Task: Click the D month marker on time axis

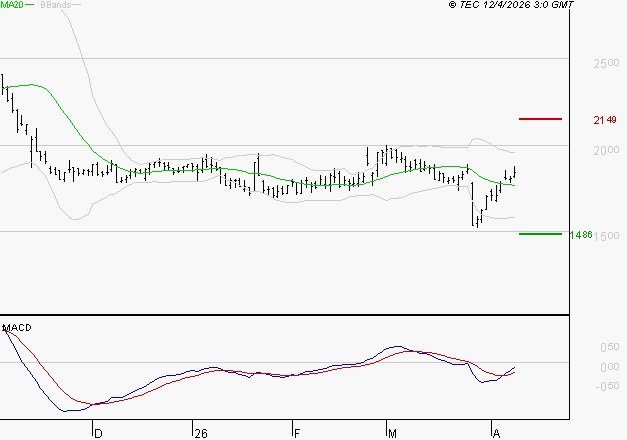Action: point(98,434)
